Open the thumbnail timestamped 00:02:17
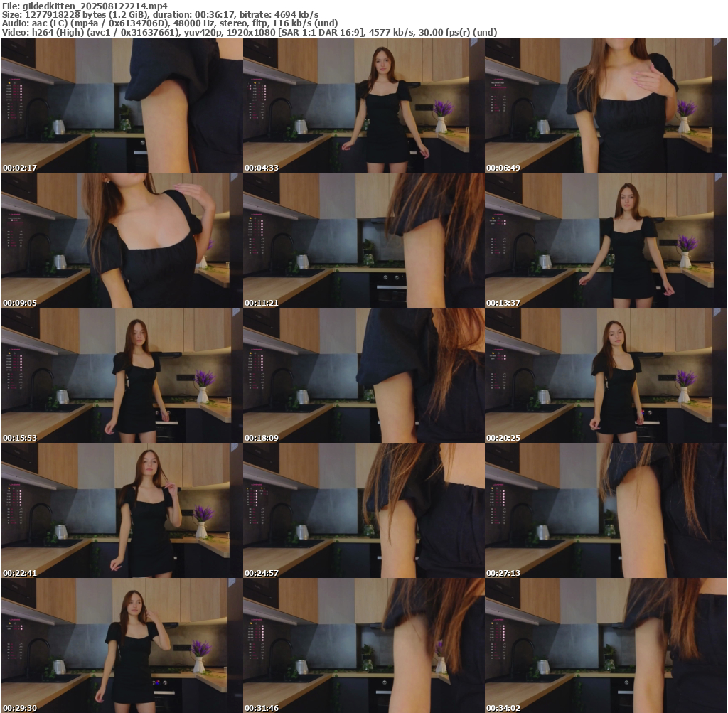This screenshot has width=728, height=713. pyautogui.click(x=122, y=105)
